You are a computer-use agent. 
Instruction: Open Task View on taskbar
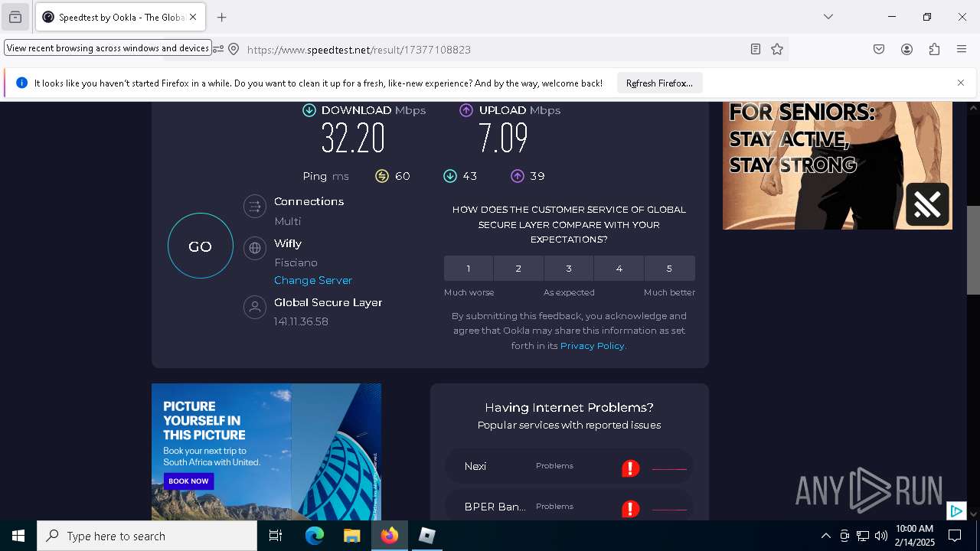pos(276,536)
